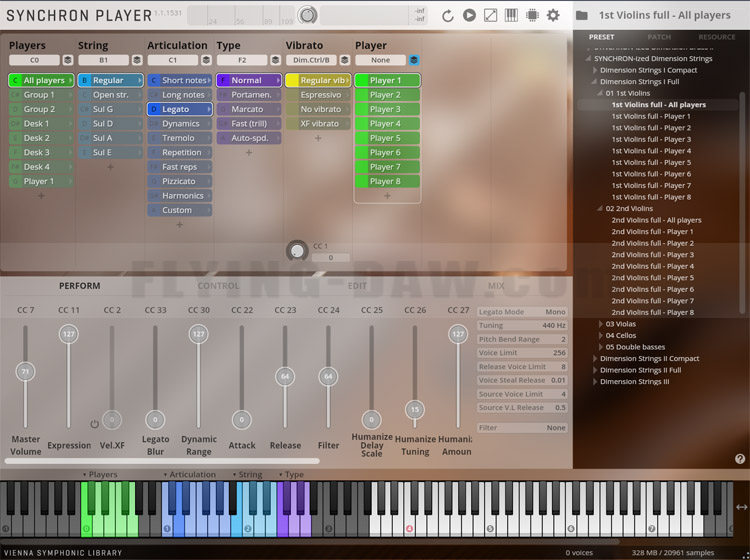
Task: Click the Voice Limit 256 field
Action: point(522,352)
